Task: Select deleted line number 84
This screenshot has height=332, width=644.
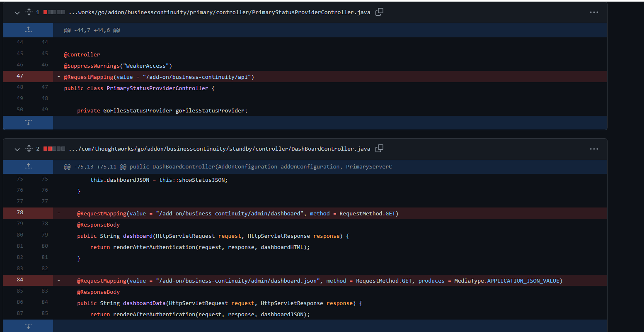Action: pos(20,280)
